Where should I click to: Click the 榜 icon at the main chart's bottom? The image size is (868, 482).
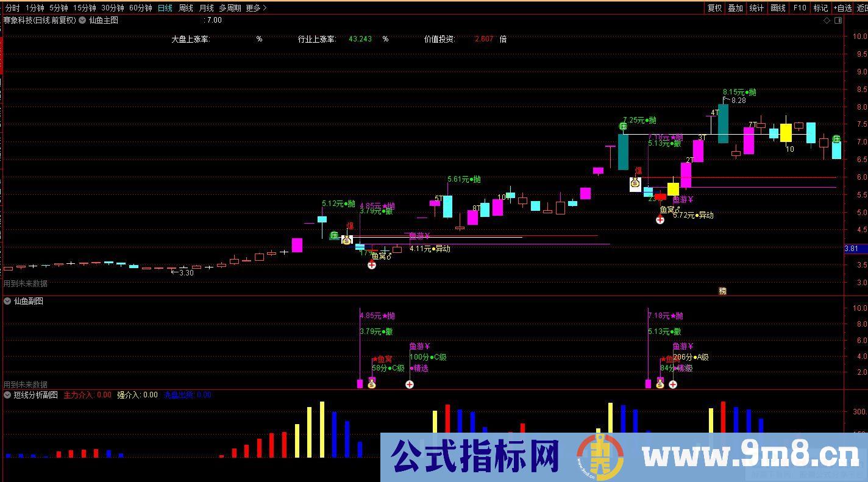point(722,291)
